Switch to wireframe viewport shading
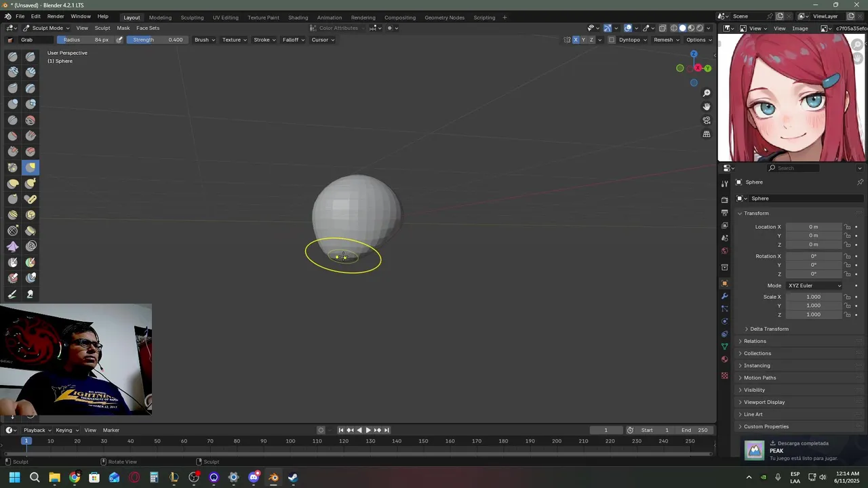The image size is (868, 488). tap(674, 28)
